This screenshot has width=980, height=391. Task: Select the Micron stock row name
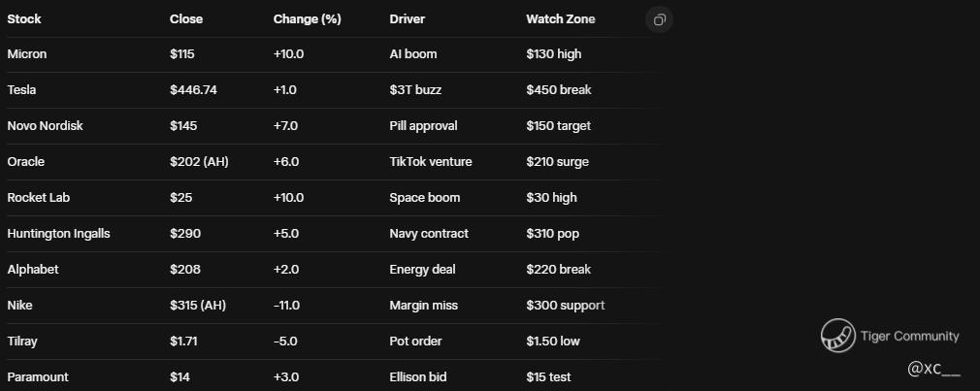pyautogui.click(x=27, y=54)
